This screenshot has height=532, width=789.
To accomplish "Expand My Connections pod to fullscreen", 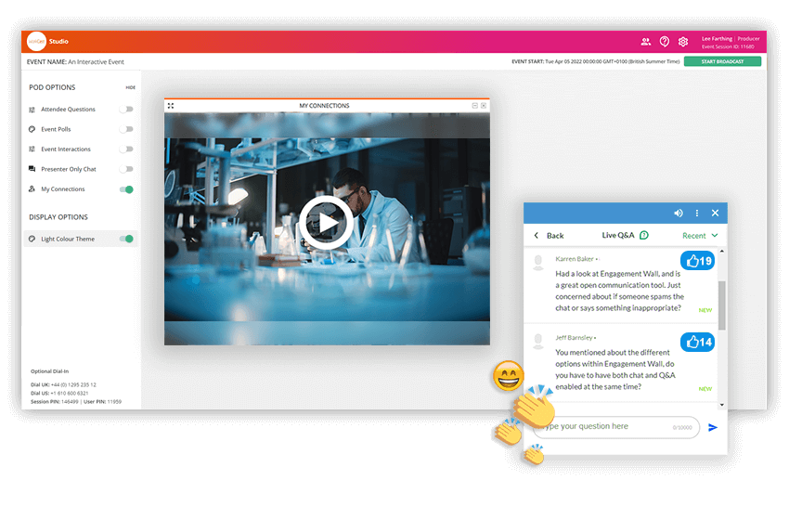I will coord(171,106).
